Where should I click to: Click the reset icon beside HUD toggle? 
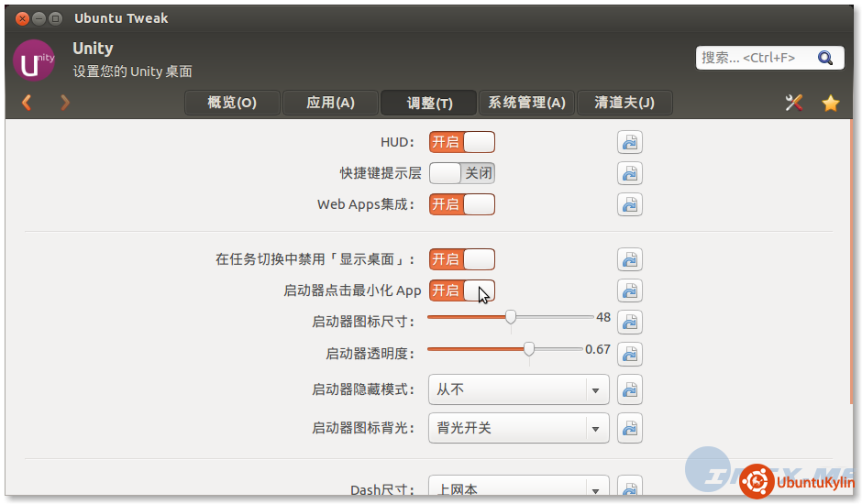pos(629,142)
